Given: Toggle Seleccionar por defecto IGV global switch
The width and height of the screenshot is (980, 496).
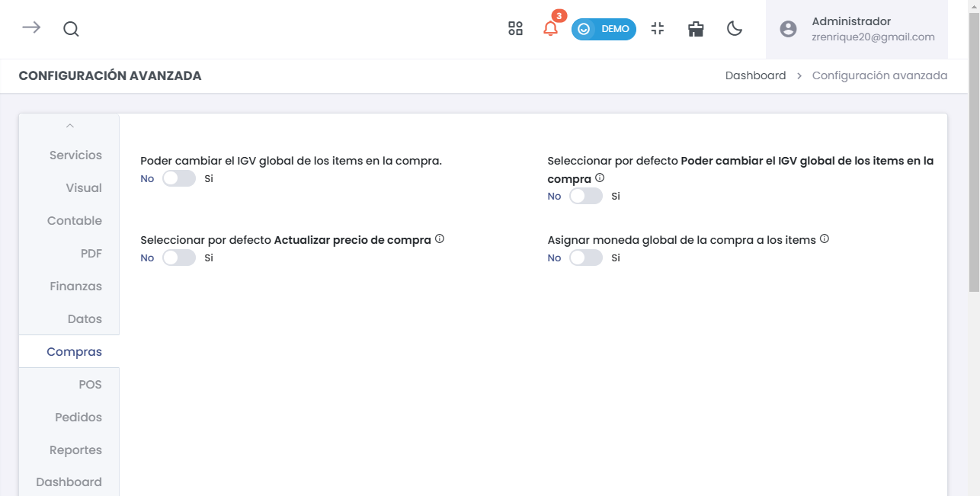Looking at the screenshot, I should click(585, 196).
